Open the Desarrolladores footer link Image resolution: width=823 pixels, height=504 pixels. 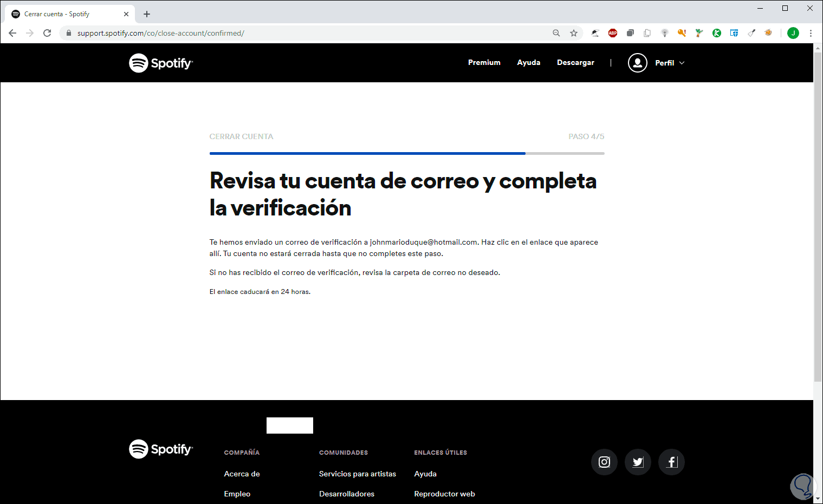point(347,494)
